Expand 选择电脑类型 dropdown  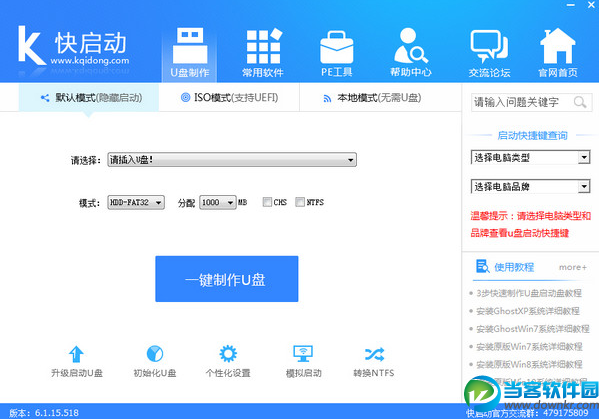(x=530, y=157)
